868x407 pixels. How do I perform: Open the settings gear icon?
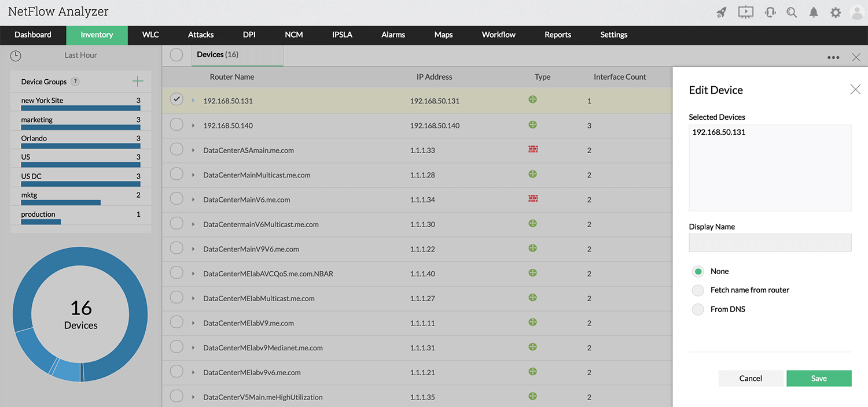pyautogui.click(x=836, y=12)
